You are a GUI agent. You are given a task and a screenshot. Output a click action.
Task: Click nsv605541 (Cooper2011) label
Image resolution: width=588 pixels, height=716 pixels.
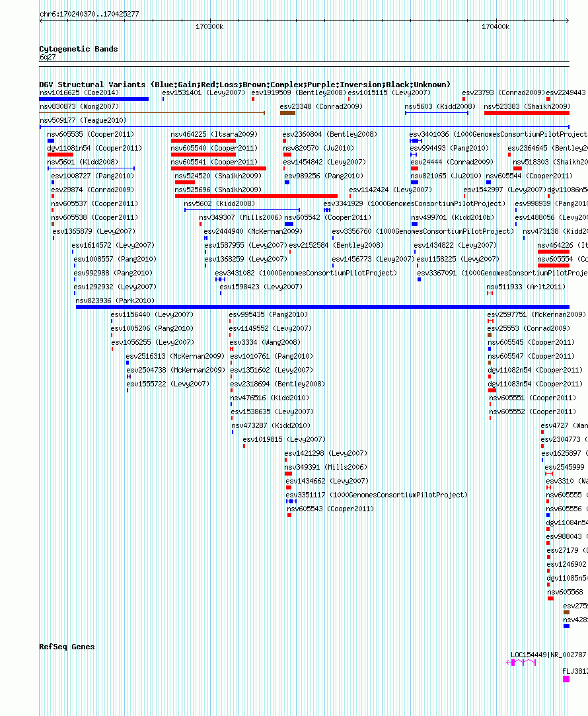[x=214, y=162]
